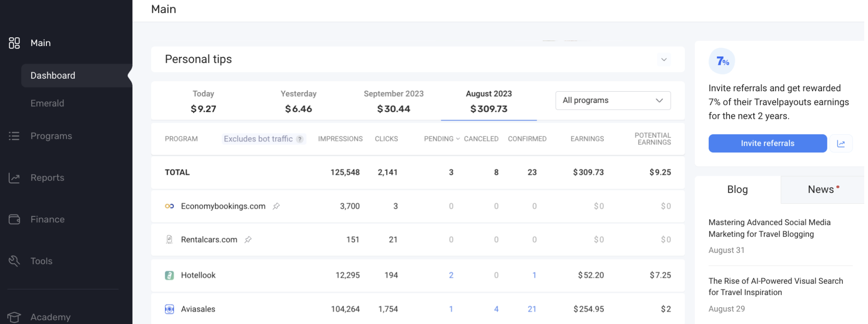Image resolution: width=868 pixels, height=324 pixels.
Task: Click the 7% referral badge
Action: click(722, 61)
